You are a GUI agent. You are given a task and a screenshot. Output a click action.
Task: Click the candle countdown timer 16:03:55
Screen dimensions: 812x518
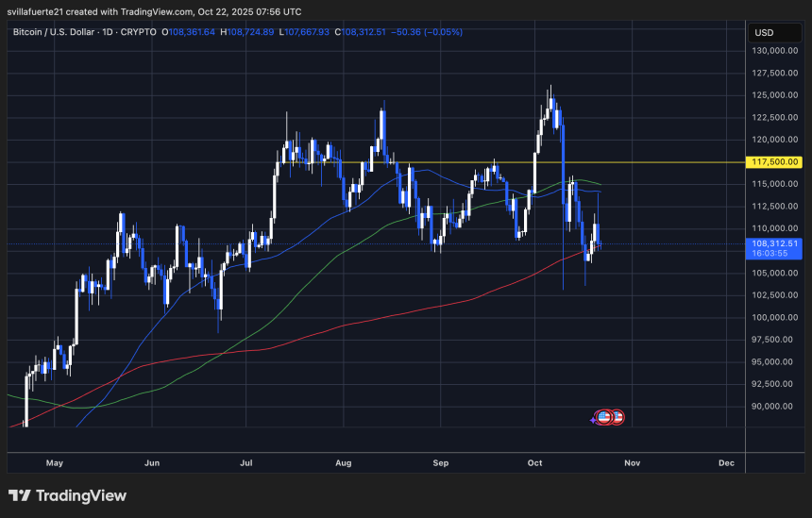point(770,254)
